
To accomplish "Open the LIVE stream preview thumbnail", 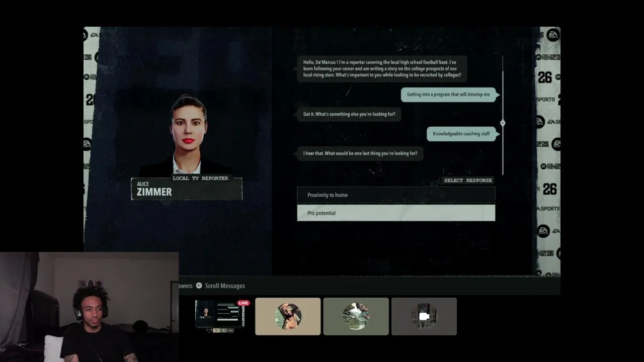I will click(x=219, y=316).
